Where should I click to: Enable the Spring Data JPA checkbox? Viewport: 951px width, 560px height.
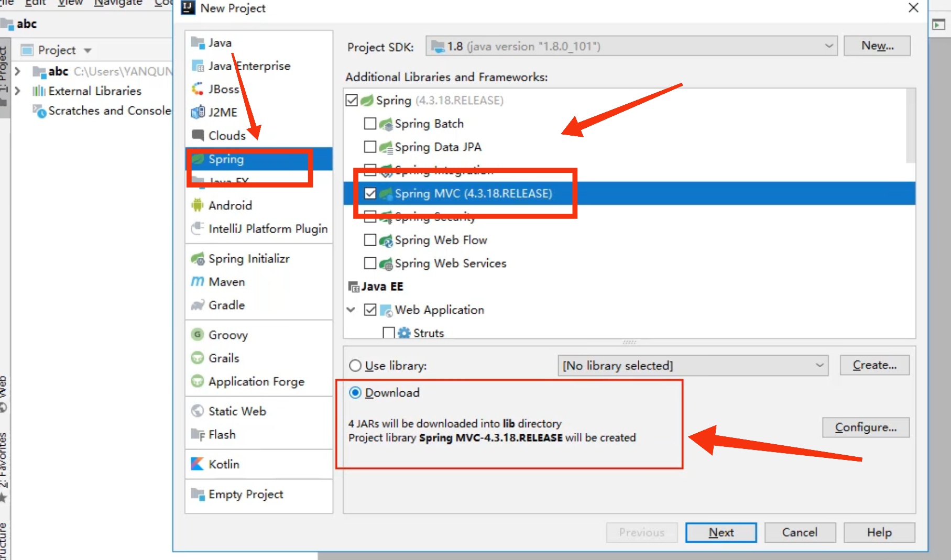click(370, 147)
